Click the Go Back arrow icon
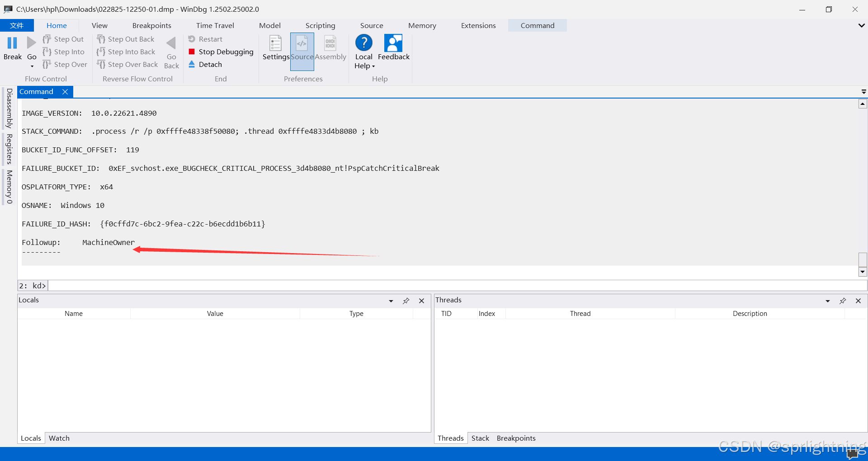This screenshot has height=461, width=868. coord(171,43)
